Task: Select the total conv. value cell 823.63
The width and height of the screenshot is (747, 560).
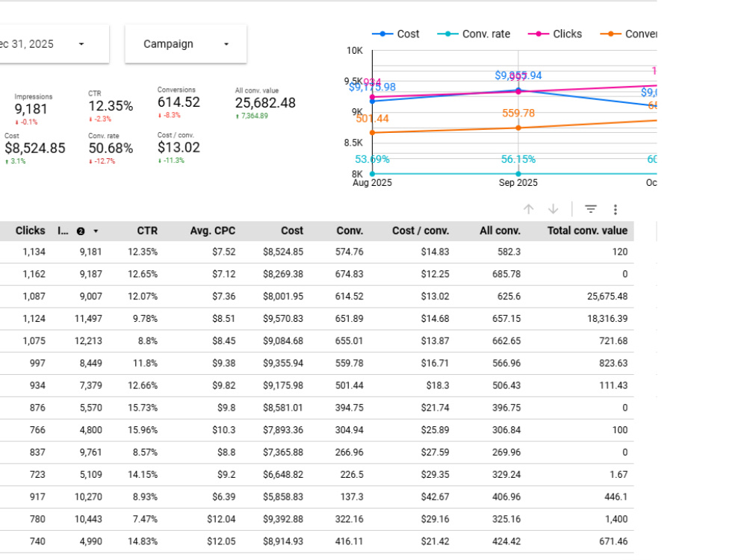Action: point(613,364)
